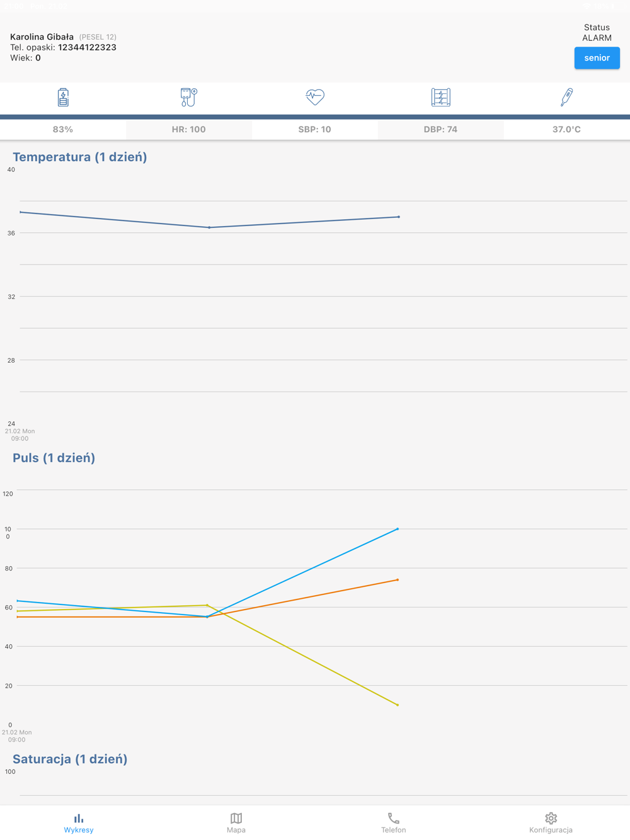Image resolution: width=630 pixels, height=840 pixels.
Task: Tap the heart rate pulse icon
Action: coord(315,97)
